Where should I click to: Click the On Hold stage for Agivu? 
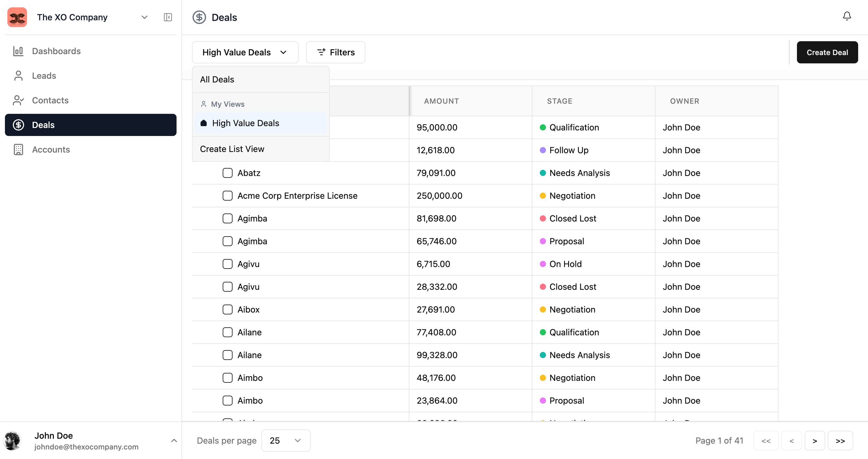(565, 264)
